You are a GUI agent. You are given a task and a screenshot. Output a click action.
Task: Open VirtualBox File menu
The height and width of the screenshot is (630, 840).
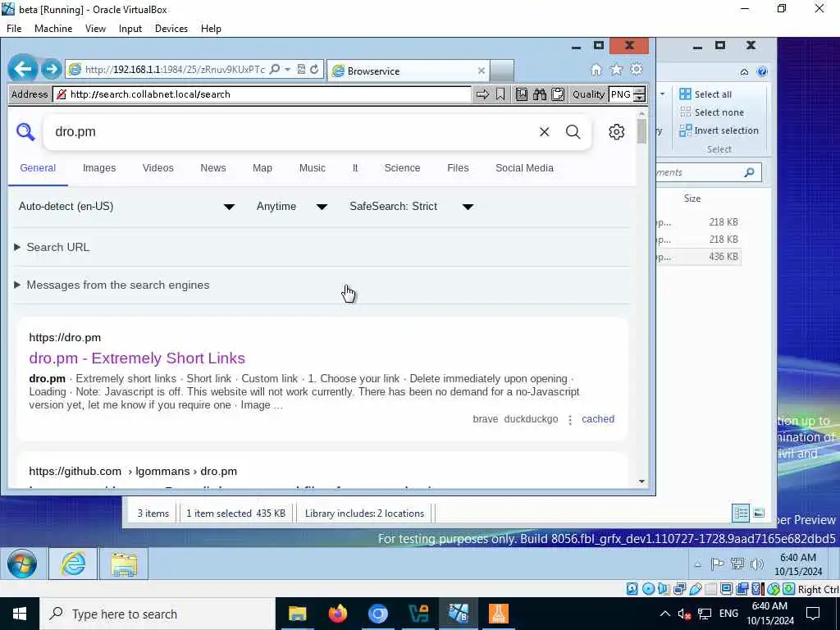[x=15, y=29]
